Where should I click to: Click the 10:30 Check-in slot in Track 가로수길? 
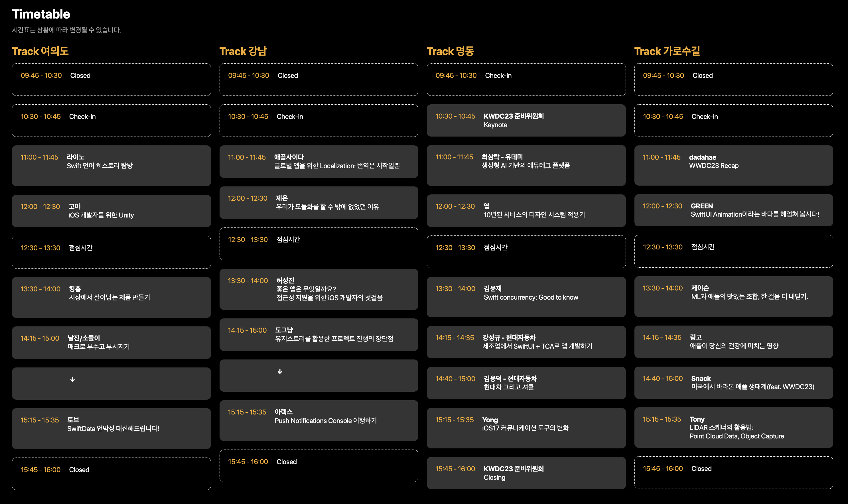point(734,121)
